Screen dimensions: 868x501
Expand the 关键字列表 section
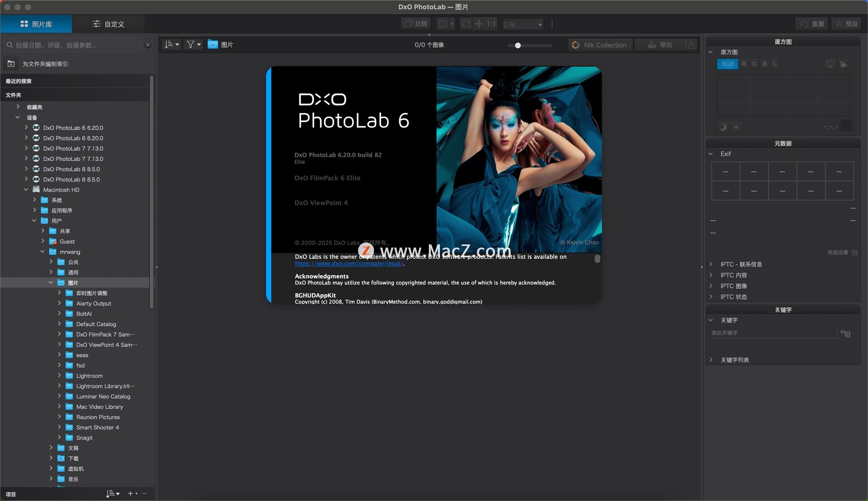tap(711, 360)
